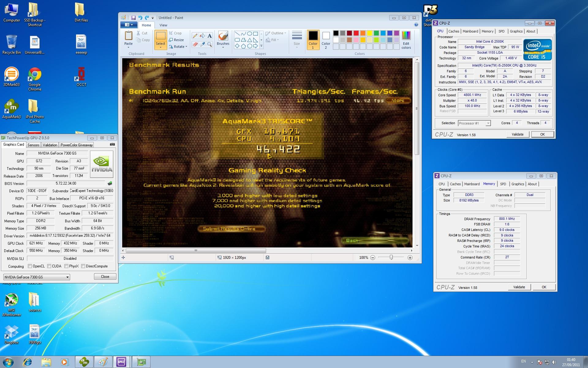Click Resize in Paint's Image group
The image size is (588, 368).
pyautogui.click(x=176, y=40)
